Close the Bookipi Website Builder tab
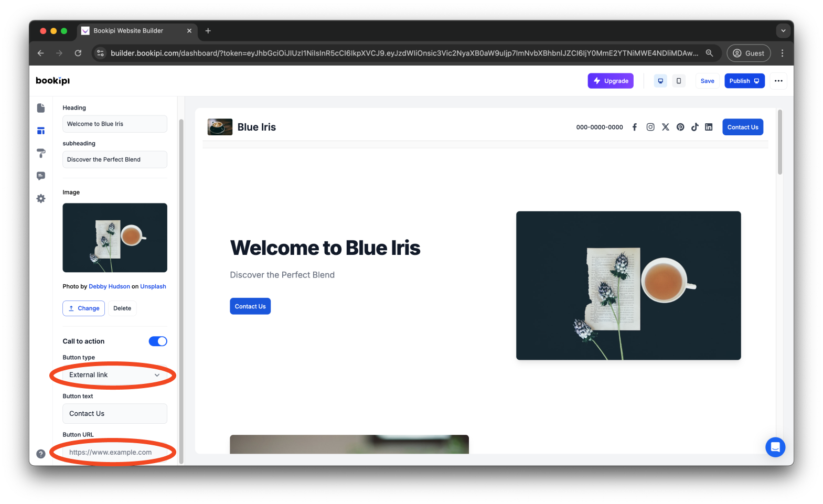 [x=189, y=31]
